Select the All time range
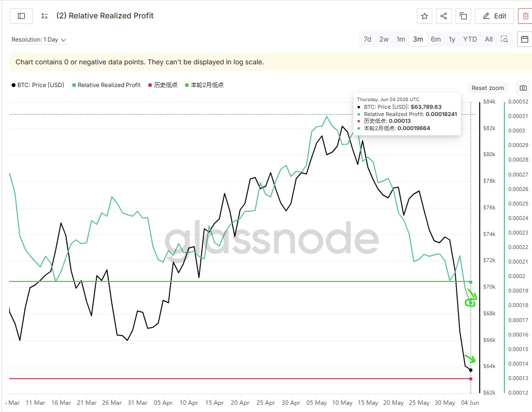This screenshot has width=532, height=412. point(488,39)
